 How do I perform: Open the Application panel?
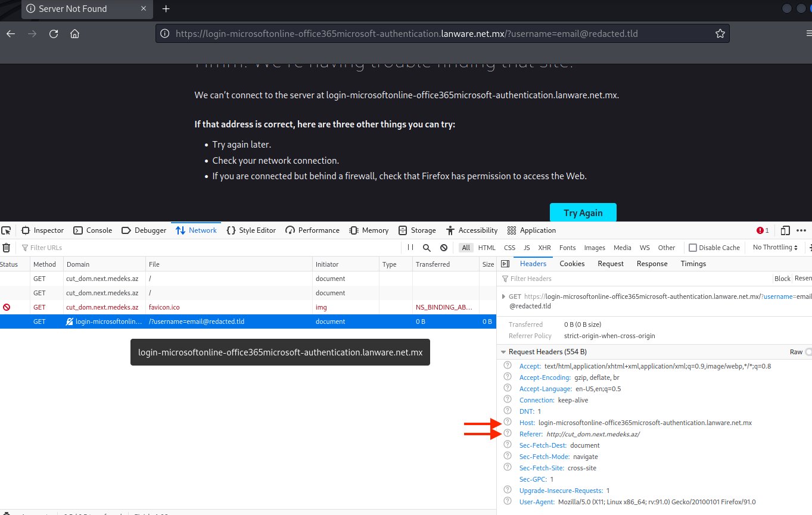(x=531, y=230)
